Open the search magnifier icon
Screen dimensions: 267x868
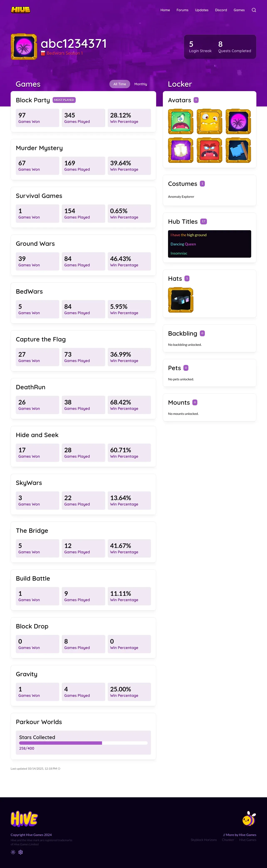pyautogui.click(x=254, y=10)
